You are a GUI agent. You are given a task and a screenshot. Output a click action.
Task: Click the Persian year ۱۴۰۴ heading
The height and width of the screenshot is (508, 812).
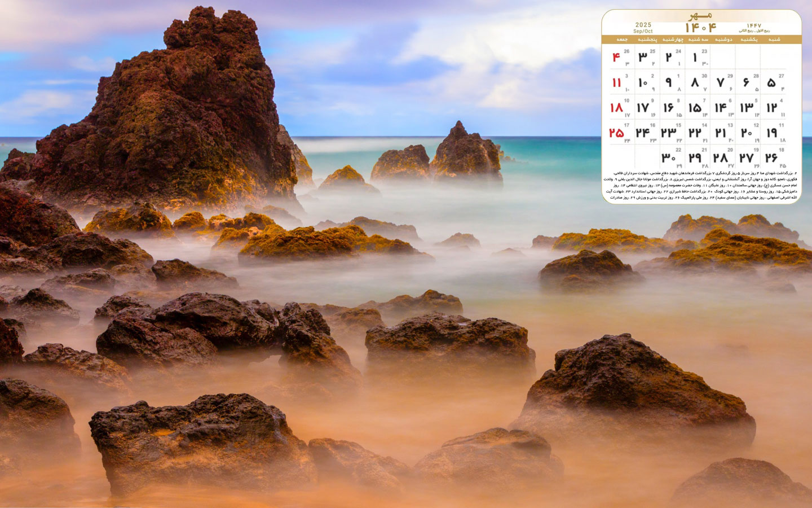(701, 28)
